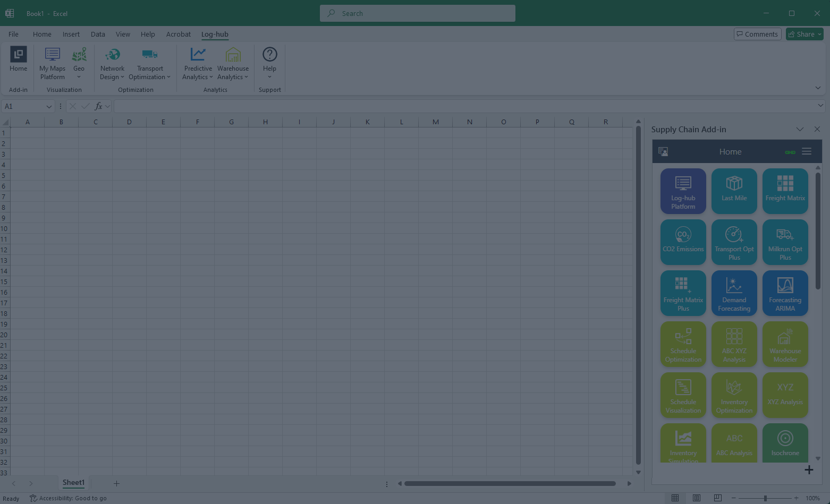This screenshot has width=830, height=504.
Task: Open the Inventory Simulation tile
Action: [x=683, y=443]
